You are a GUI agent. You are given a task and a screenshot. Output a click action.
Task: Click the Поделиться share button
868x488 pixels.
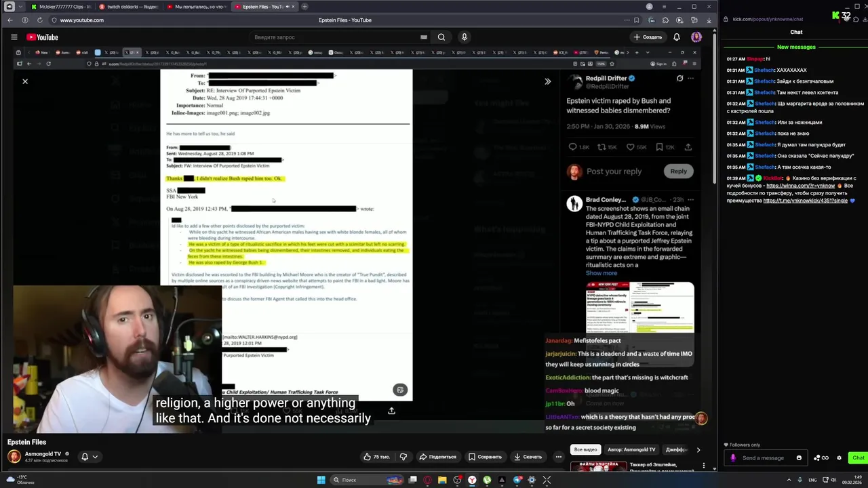437,457
